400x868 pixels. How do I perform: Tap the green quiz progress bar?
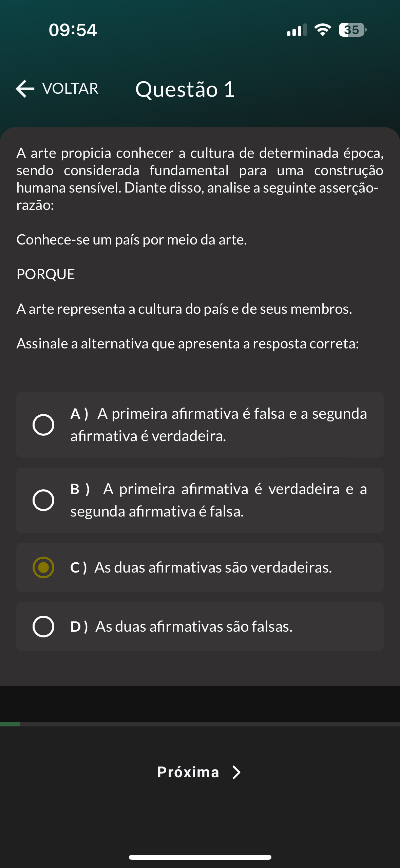click(x=10, y=724)
